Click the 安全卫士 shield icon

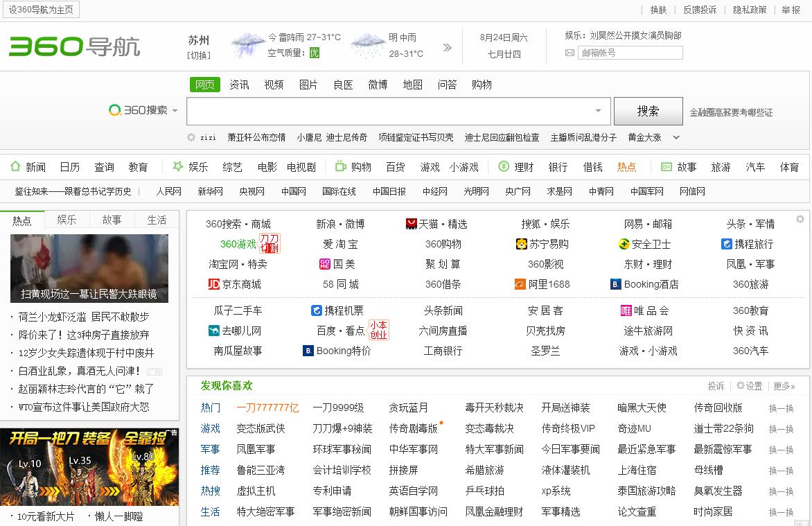[x=624, y=244]
